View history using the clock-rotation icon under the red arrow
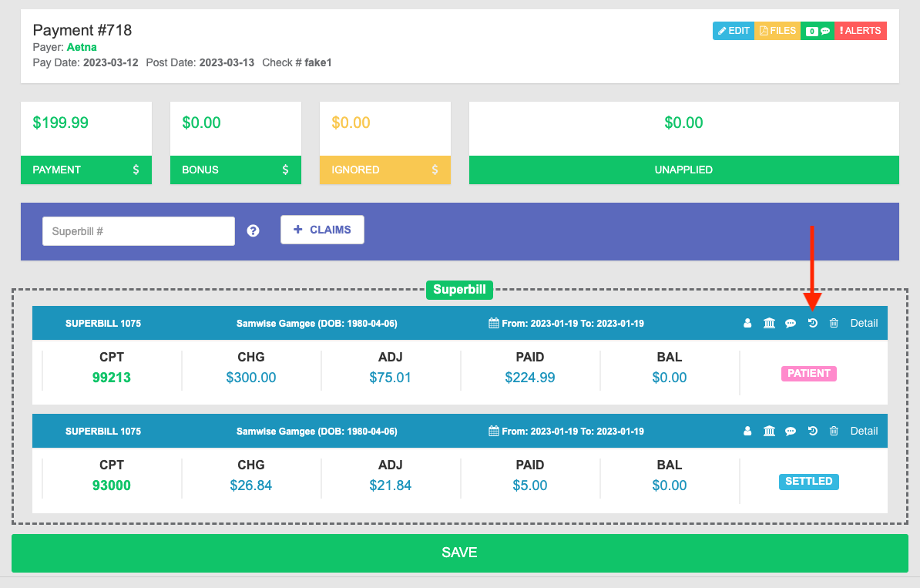Viewport: 920px width, 588px height. (x=812, y=323)
